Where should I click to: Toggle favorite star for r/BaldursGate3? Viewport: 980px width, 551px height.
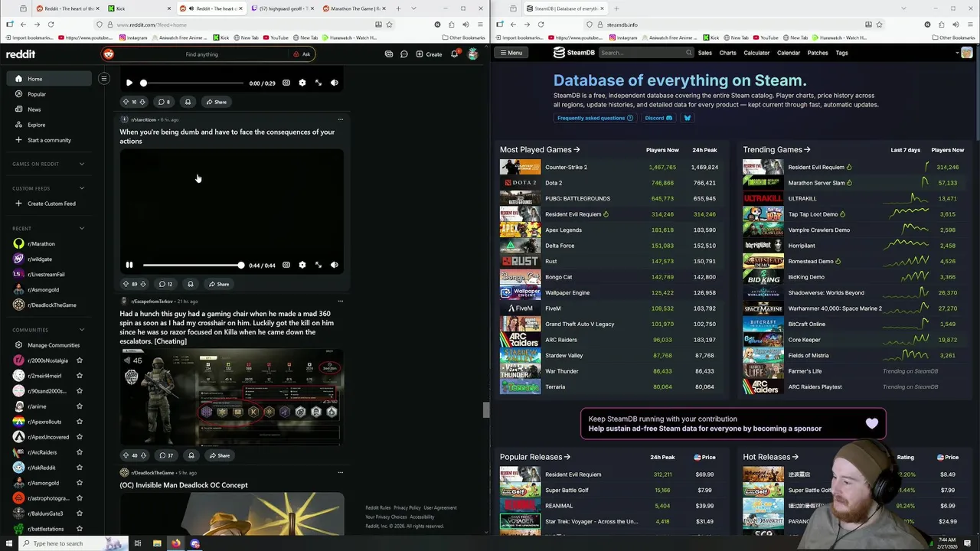(80, 514)
